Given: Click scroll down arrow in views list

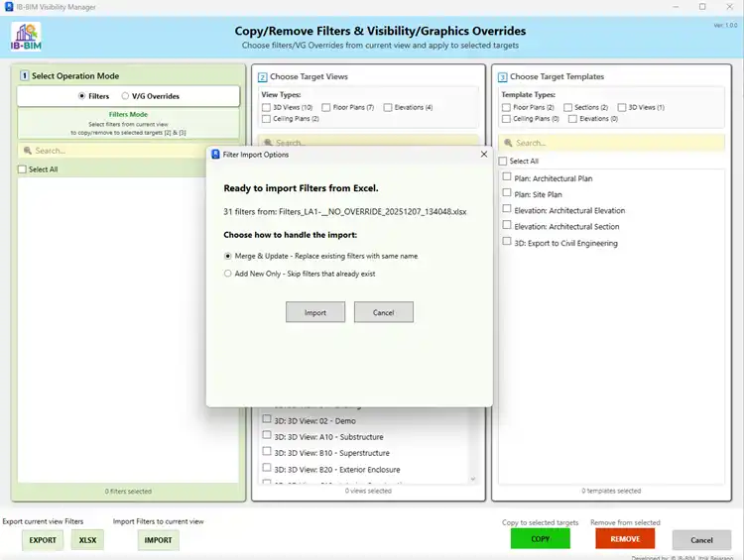Looking at the screenshot, I should coord(472,479).
